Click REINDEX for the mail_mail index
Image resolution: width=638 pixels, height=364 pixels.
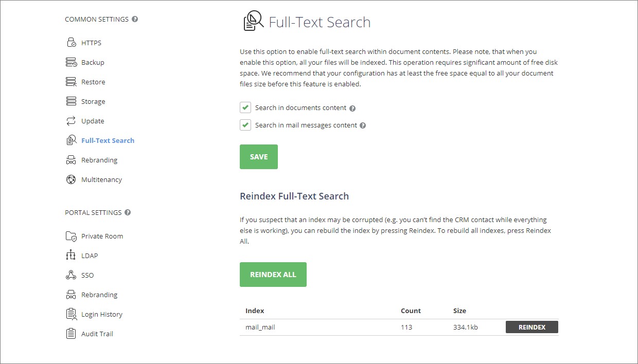coord(531,326)
